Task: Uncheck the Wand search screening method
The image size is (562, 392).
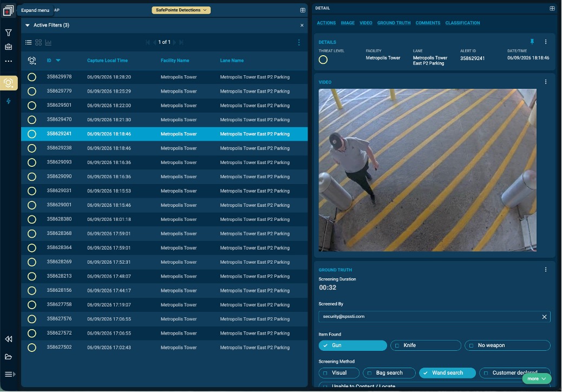Action: coord(447,374)
